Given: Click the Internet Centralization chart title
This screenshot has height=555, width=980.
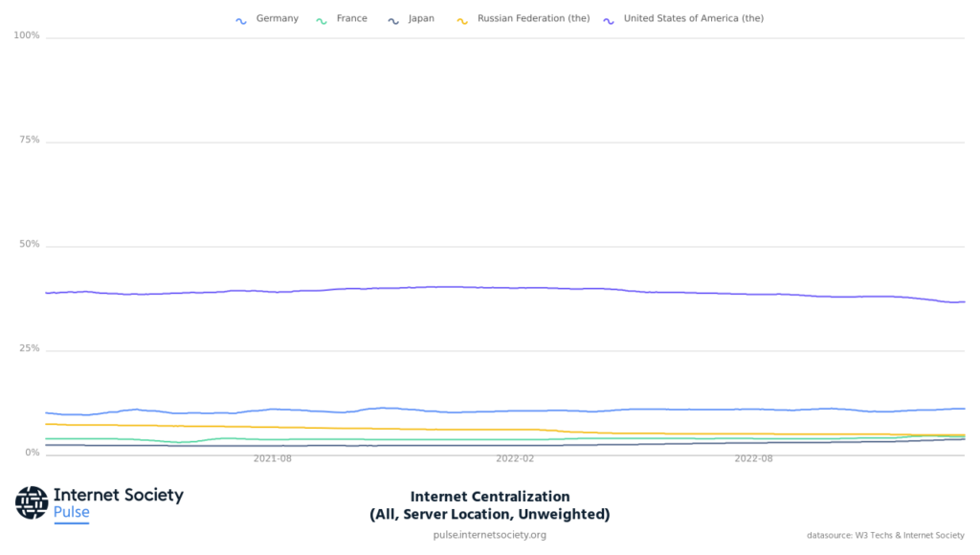Looking at the screenshot, I should (x=490, y=497).
